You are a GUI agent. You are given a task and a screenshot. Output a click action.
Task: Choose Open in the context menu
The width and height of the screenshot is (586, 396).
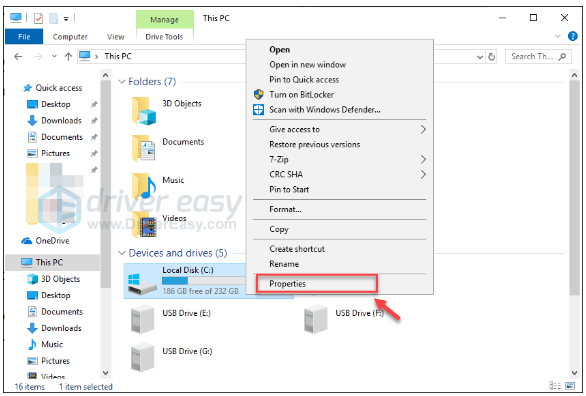[x=280, y=50]
